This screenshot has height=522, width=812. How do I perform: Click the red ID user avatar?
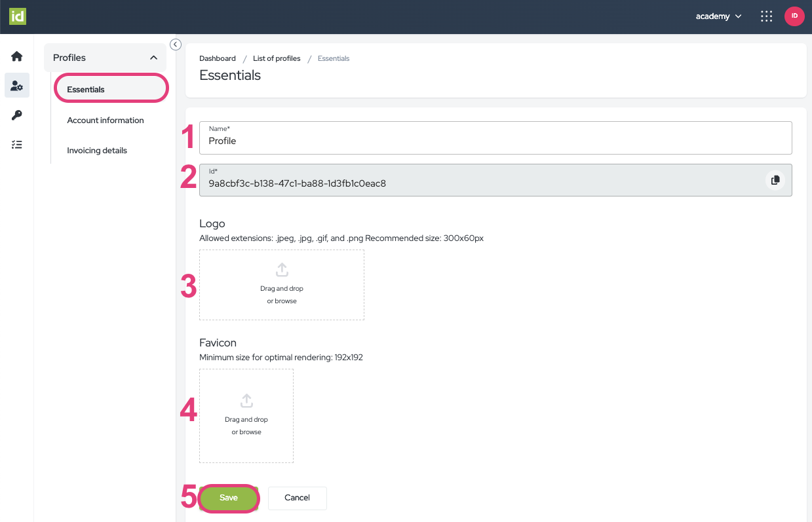[x=794, y=16]
